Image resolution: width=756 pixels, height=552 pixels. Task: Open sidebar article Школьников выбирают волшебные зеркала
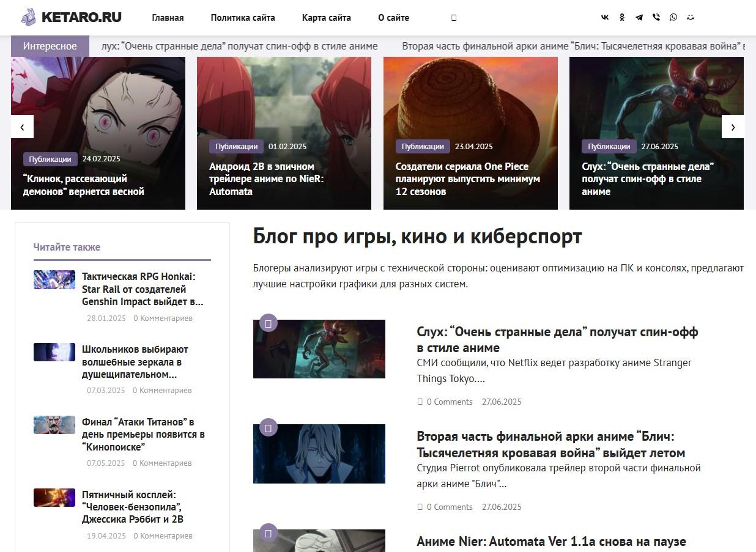[x=135, y=362]
